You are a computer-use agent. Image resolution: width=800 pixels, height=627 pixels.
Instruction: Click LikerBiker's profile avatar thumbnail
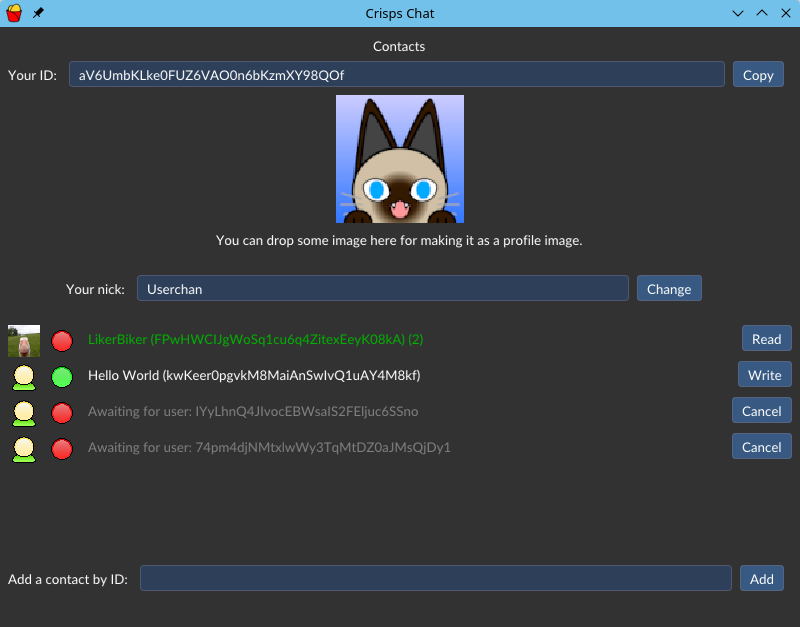24,340
